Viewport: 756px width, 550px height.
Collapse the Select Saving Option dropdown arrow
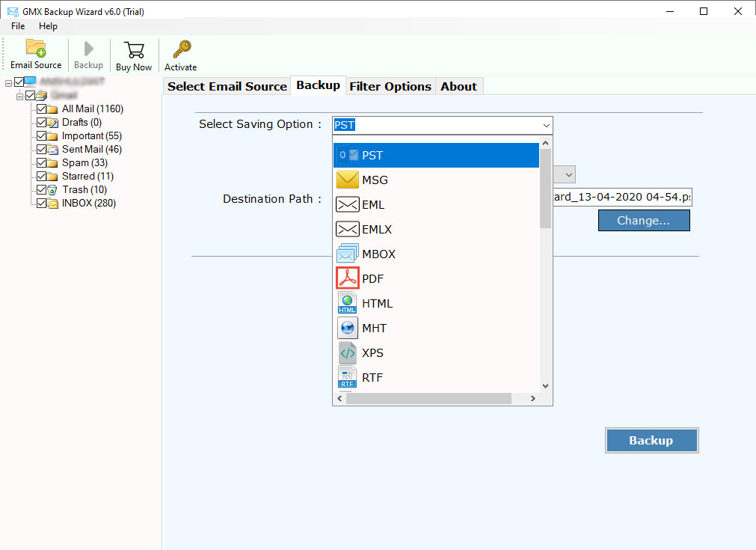click(x=546, y=126)
